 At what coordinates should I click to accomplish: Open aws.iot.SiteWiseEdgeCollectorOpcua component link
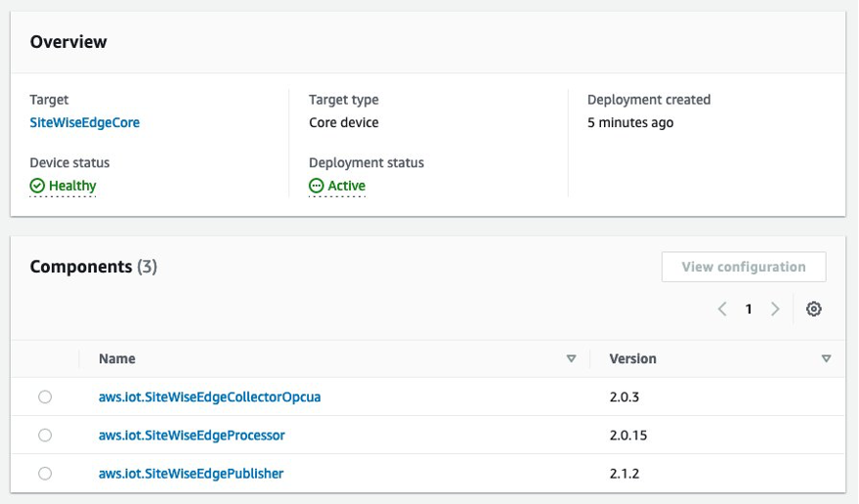209,398
